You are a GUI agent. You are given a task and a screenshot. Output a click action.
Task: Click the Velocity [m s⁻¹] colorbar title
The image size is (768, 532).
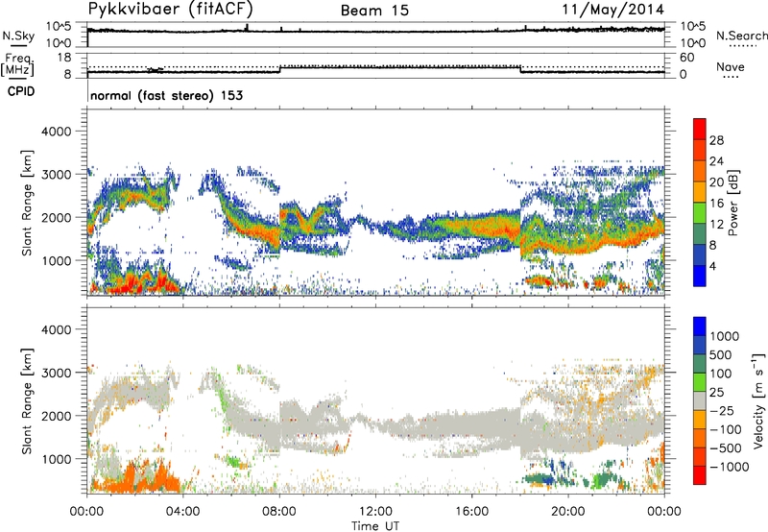tap(758, 400)
